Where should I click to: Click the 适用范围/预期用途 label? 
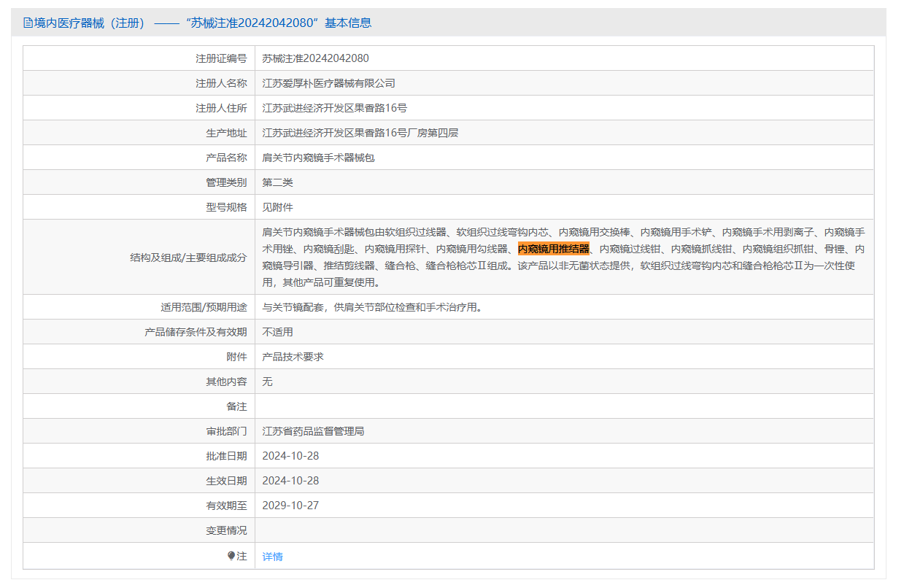coord(204,307)
